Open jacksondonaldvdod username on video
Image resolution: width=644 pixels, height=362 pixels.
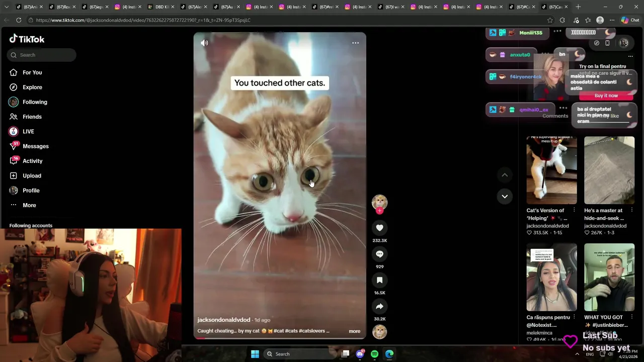[223, 320]
